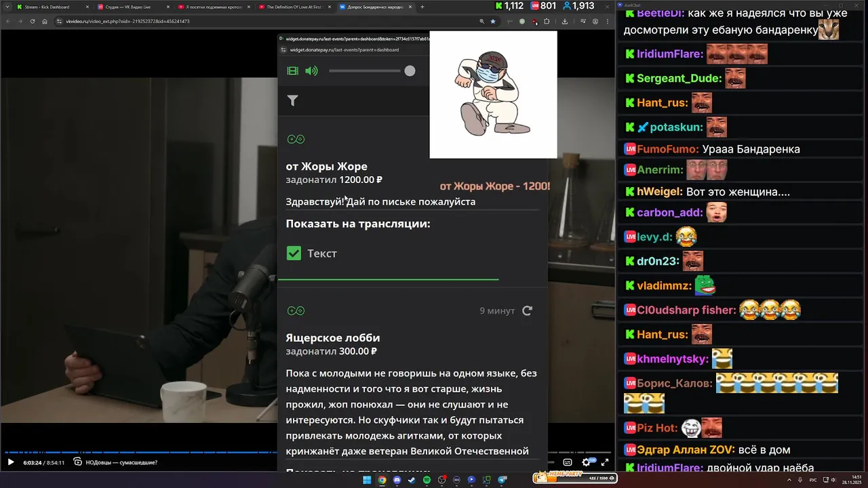Screen dimensions: 868x488
Task: Click the '9 минут' timestamp
Action: coord(497,310)
